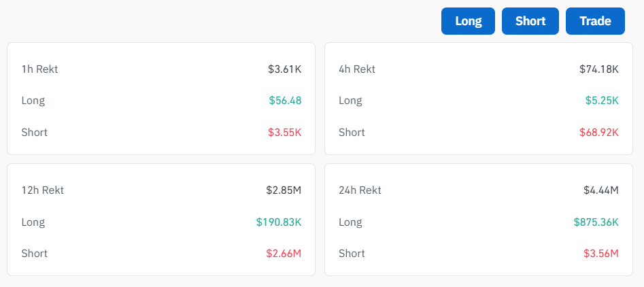Click the red $3.55K short value
This screenshot has width=644, height=287.
pos(284,132)
